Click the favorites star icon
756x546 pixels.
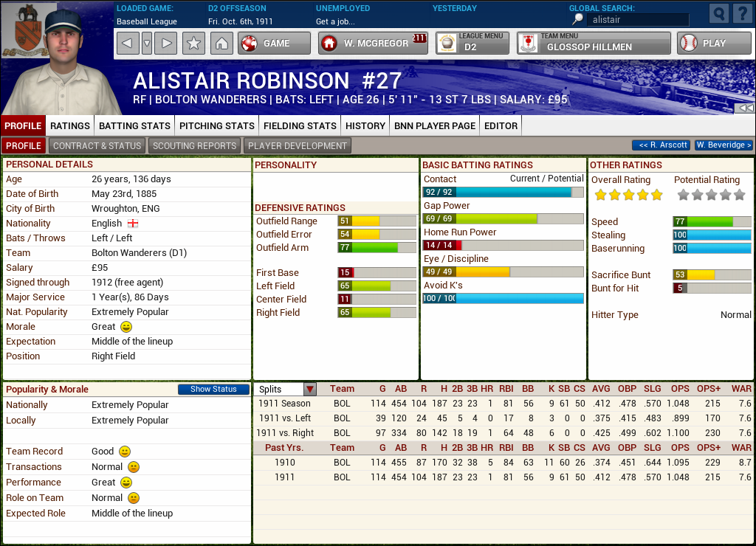pyautogui.click(x=193, y=43)
